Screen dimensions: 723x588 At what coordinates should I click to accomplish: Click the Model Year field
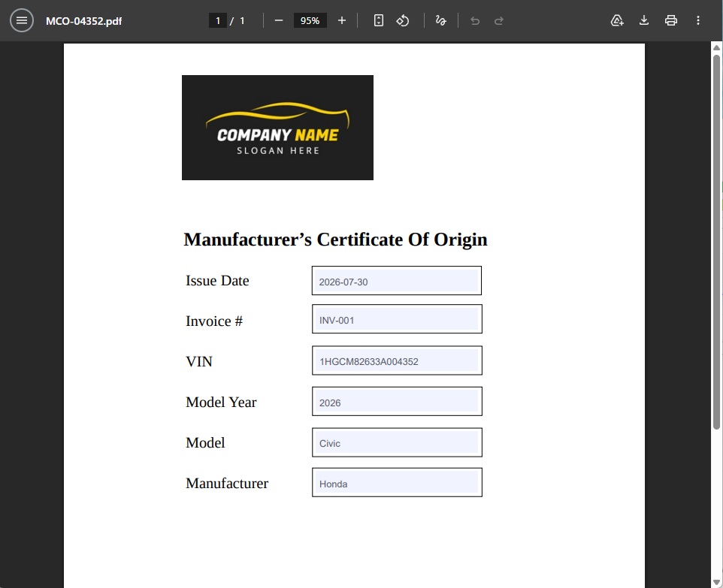pyautogui.click(x=397, y=401)
